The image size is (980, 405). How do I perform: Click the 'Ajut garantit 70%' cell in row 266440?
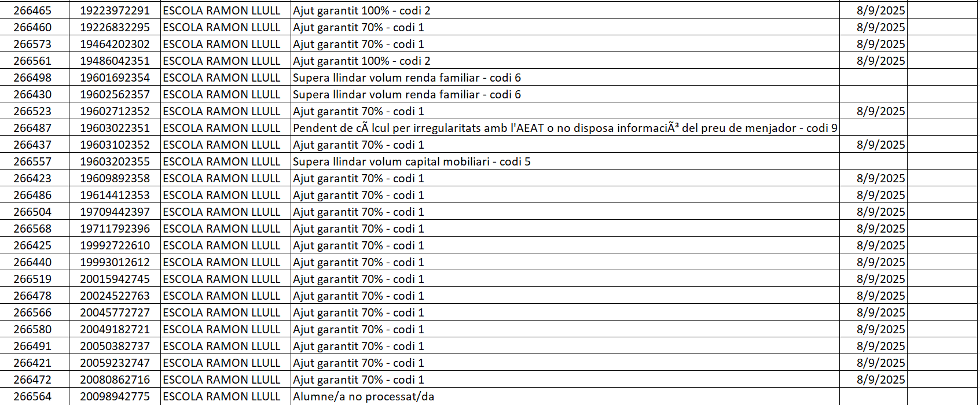point(358,262)
